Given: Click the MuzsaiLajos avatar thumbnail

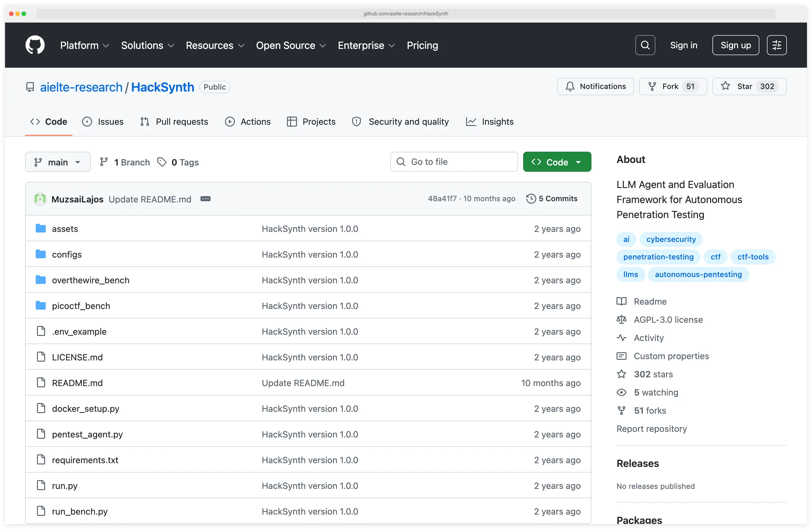Looking at the screenshot, I should [39, 199].
